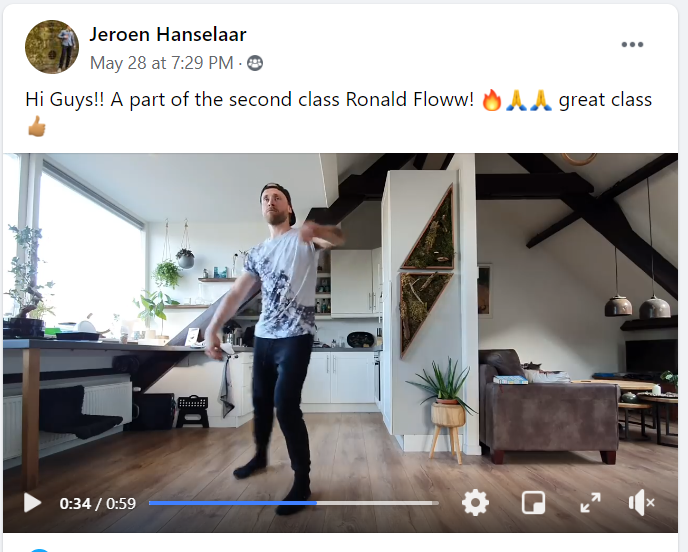
Task: Expand video to fullscreen
Action: [x=590, y=503]
